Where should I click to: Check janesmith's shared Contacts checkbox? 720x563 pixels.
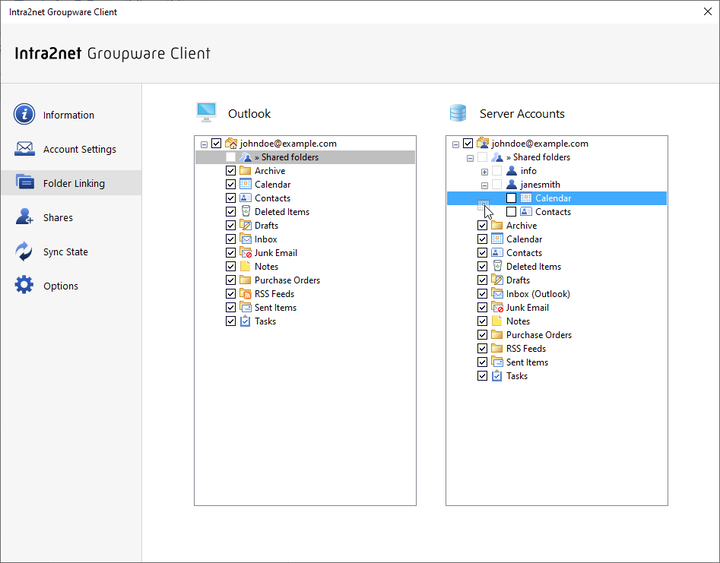click(511, 212)
